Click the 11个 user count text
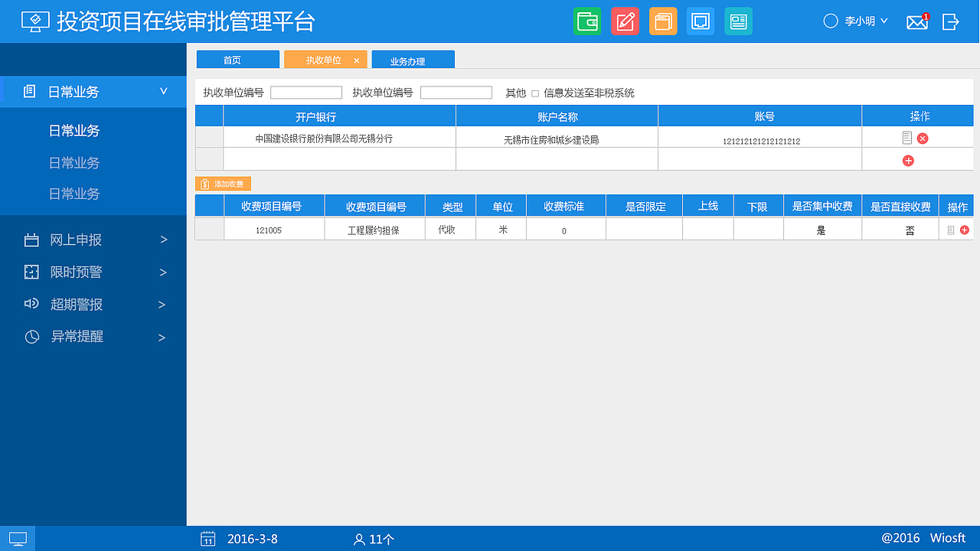Viewport: 980px width, 551px height. tap(382, 540)
